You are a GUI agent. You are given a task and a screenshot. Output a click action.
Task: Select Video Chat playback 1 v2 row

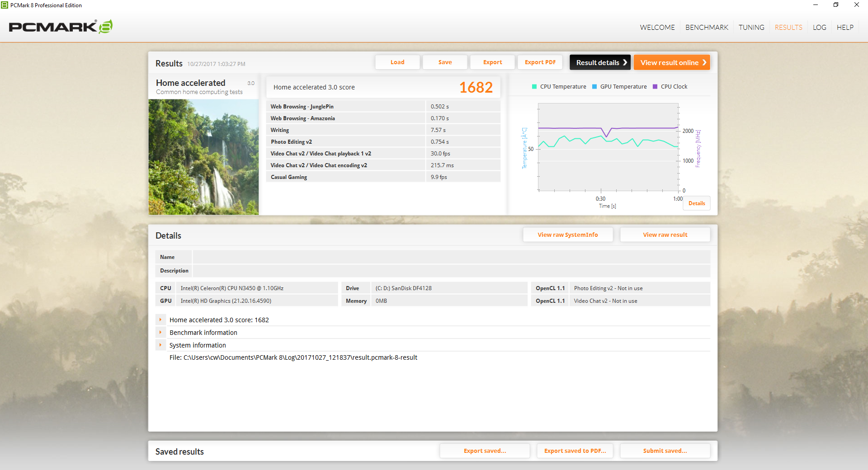point(383,154)
